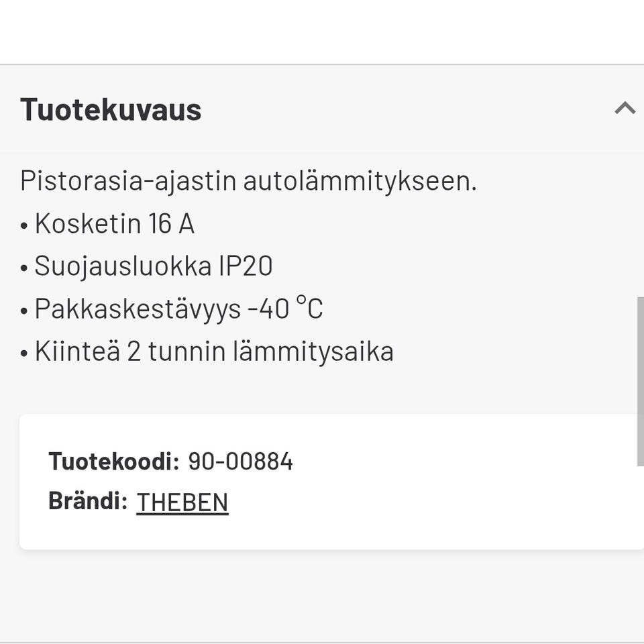Click the Kiinteä 2 tunnin lämmitysaika line
The height and width of the screenshot is (644, 644).
click(214, 352)
